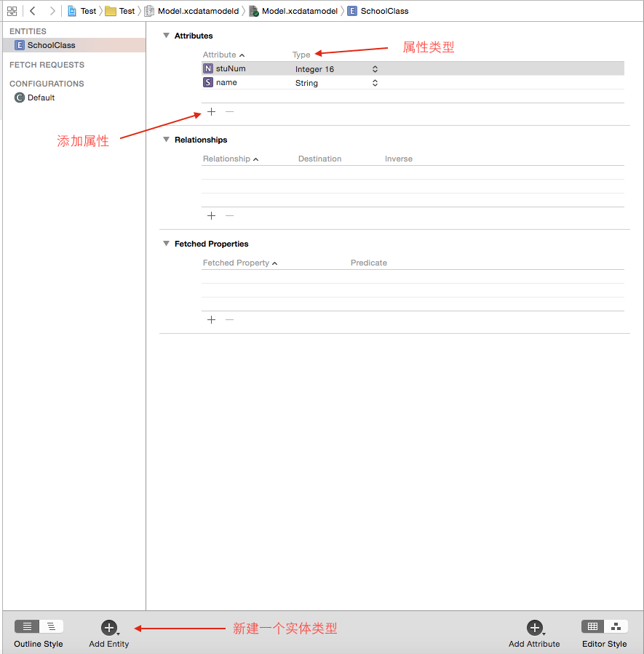Viewport: 644px width, 654px height.
Task: Sort by Fetched Property column header
Action: point(240,263)
